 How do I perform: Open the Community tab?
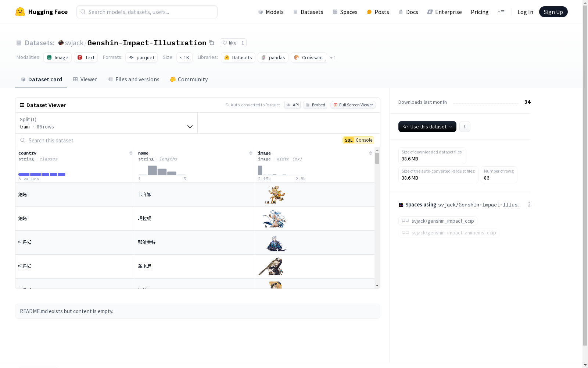[189, 79]
